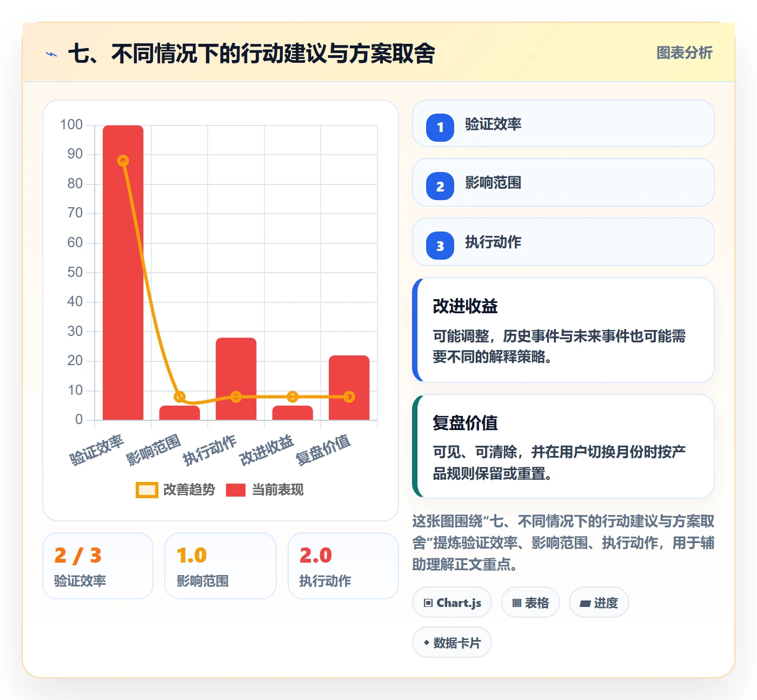Click the red 复盘价值 bar in chart

click(349, 387)
